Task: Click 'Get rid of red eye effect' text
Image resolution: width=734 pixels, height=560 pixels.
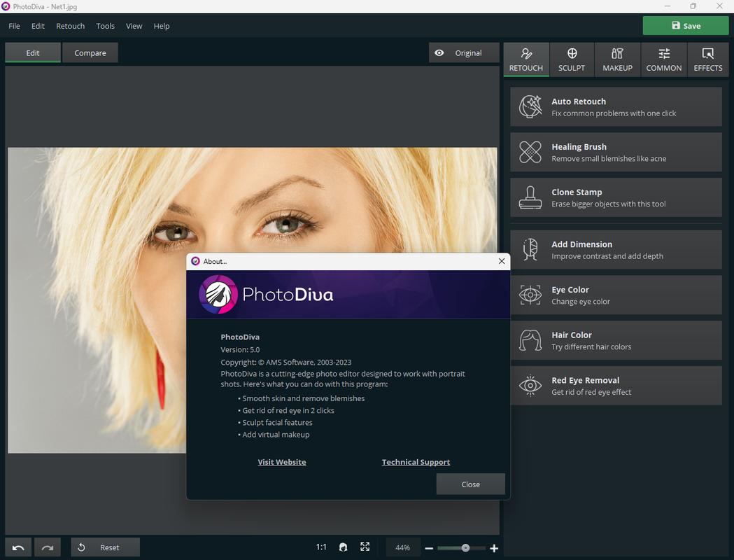Action: pyautogui.click(x=591, y=393)
